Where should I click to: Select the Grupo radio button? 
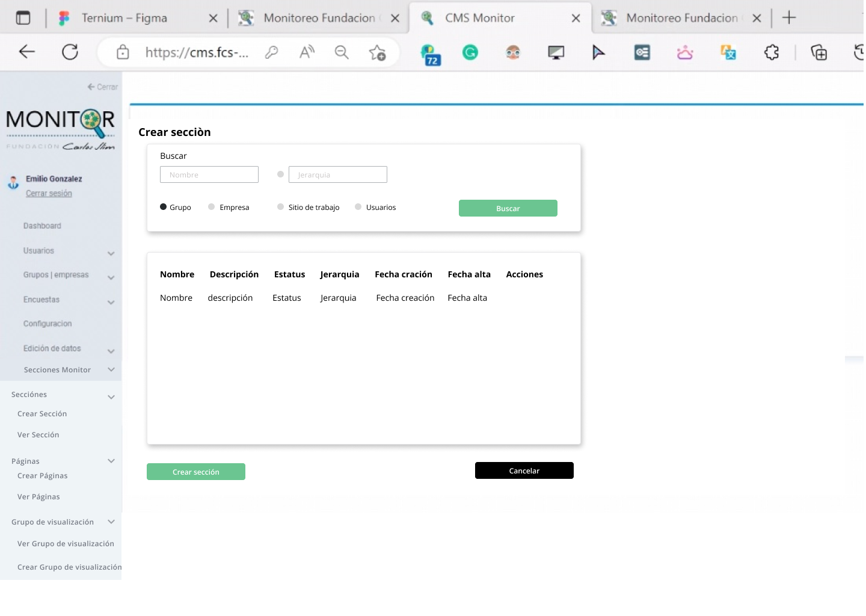tap(163, 207)
